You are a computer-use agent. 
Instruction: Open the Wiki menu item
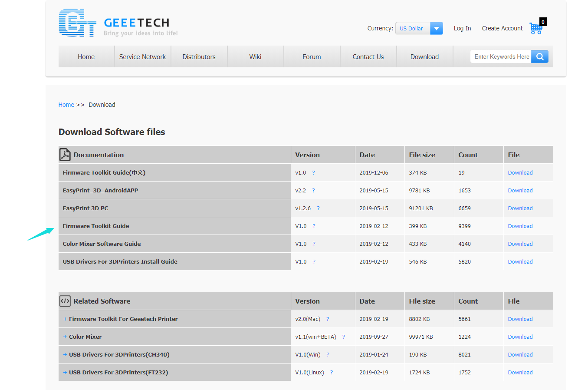[x=255, y=57]
